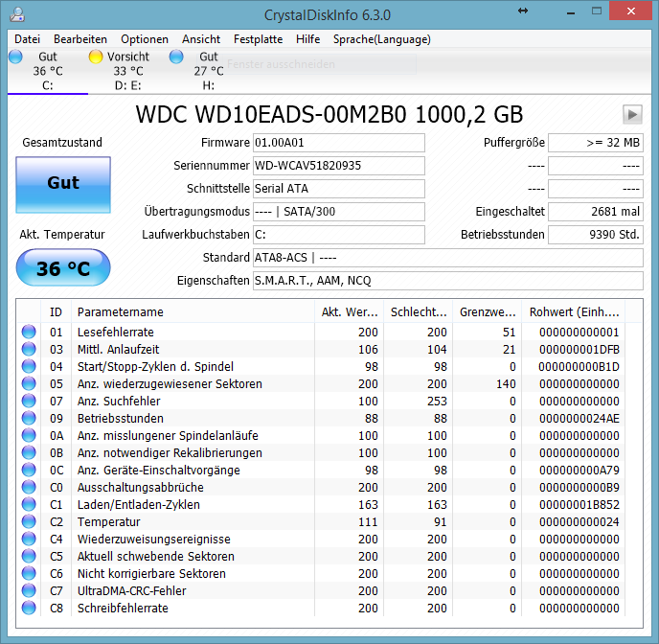659x644 pixels.
Task: Click the Gut health status button
Action: pos(63,185)
